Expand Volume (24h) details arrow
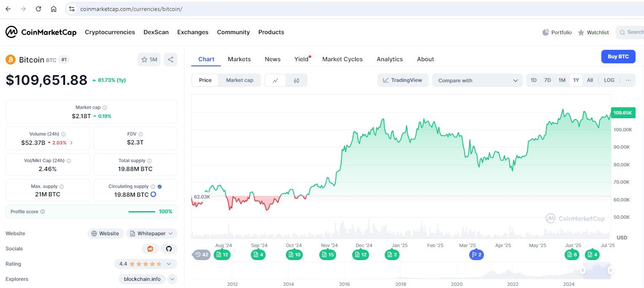 tap(71, 143)
